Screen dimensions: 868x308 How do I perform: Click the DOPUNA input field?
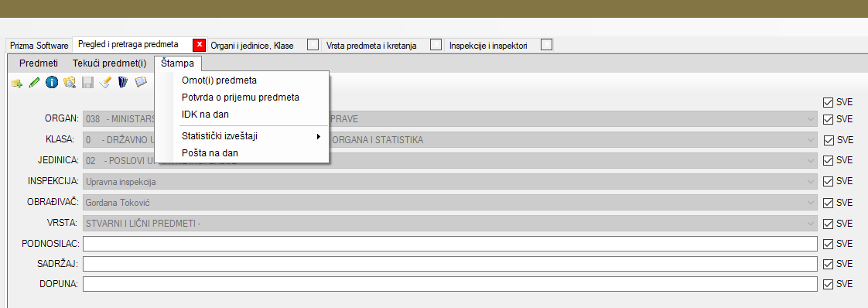(x=450, y=284)
